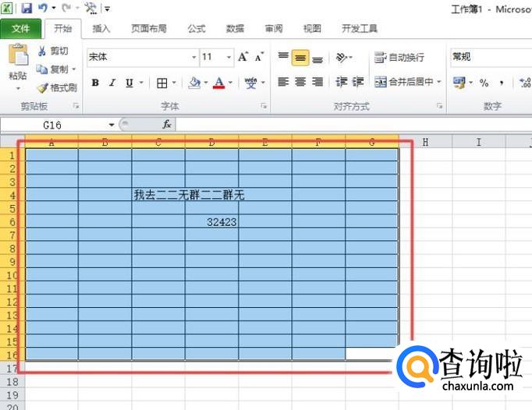The width and height of the screenshot is (532, 410).
Task: Apply percent style
Action: 484,83
